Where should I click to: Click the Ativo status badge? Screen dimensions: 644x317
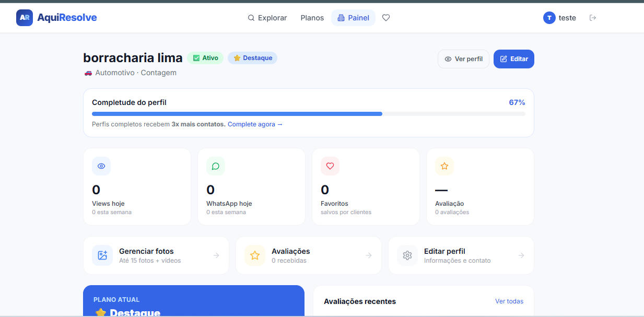[x=205, y=58]
